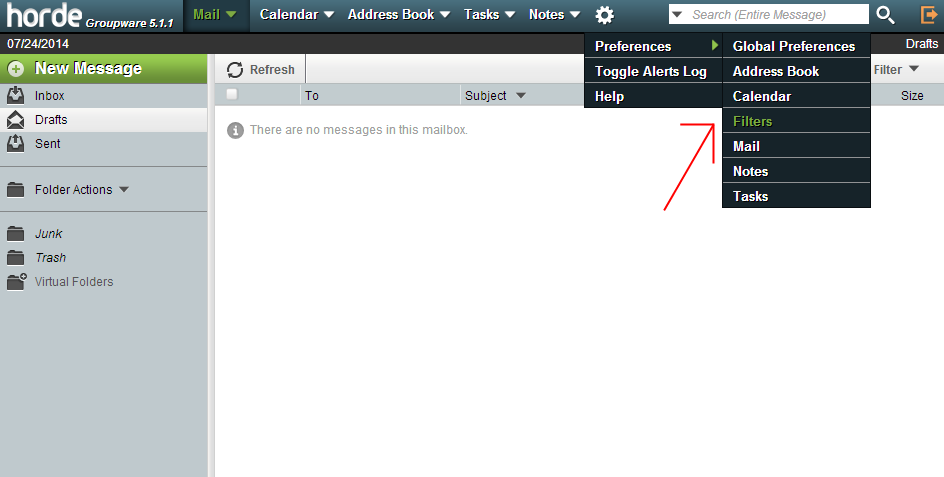This screenshot has height=477, width=944.
Task: Open the search options dropdown arrow
Action: click(677, 15)
